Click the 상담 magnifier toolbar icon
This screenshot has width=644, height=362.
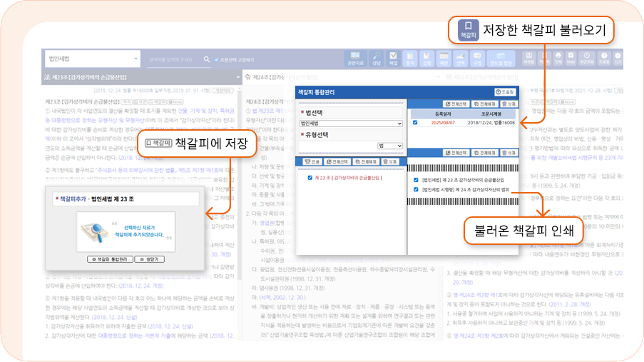[376, 59]
